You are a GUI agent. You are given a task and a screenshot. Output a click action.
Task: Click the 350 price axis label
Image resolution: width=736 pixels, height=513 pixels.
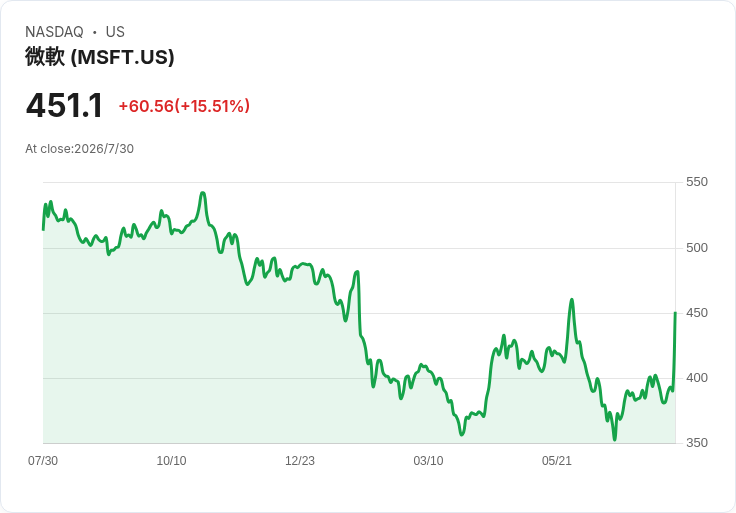point(697,443)
